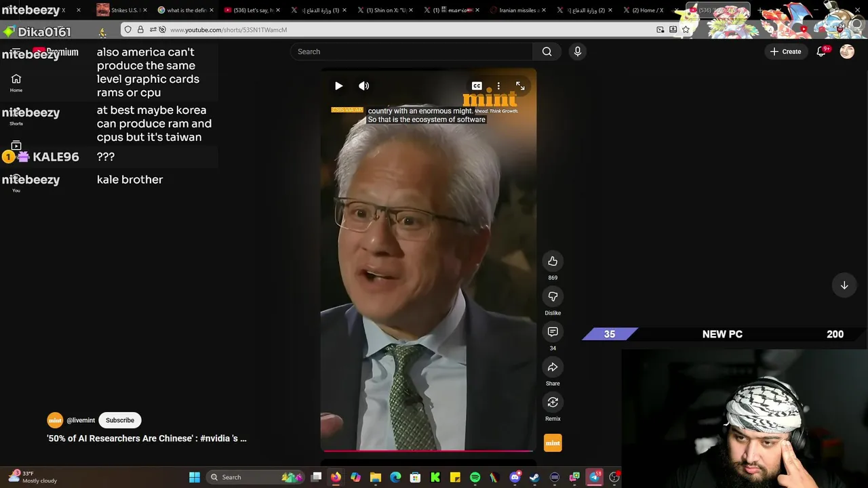Close the 'Strikes U.S.' tab
Image resolution: width=868 pixels, height=488 pixels.
click(x=145, y=10)
